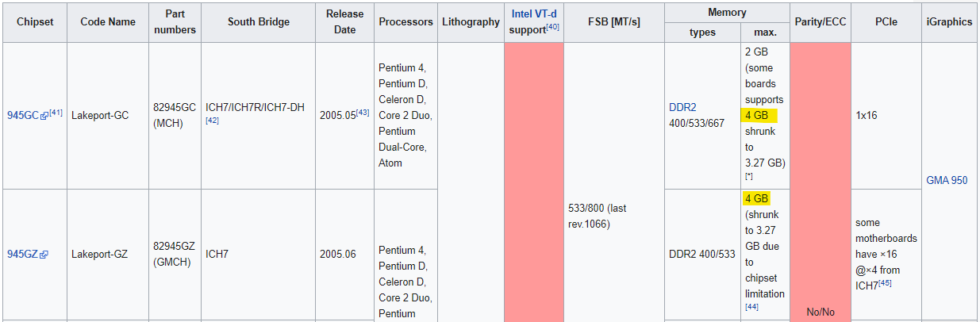
Task: Open citation 40 in VT-d support header
Action: coord(553,27)
